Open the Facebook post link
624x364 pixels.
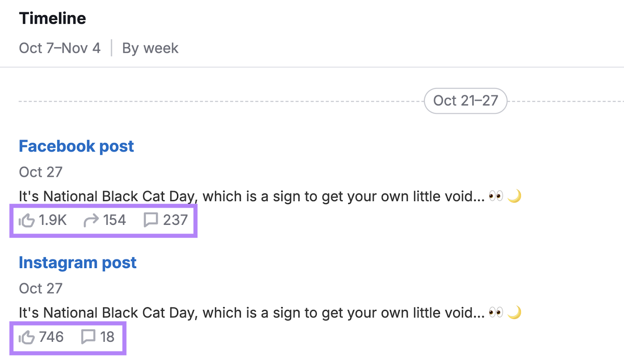[x=76, y=146]
